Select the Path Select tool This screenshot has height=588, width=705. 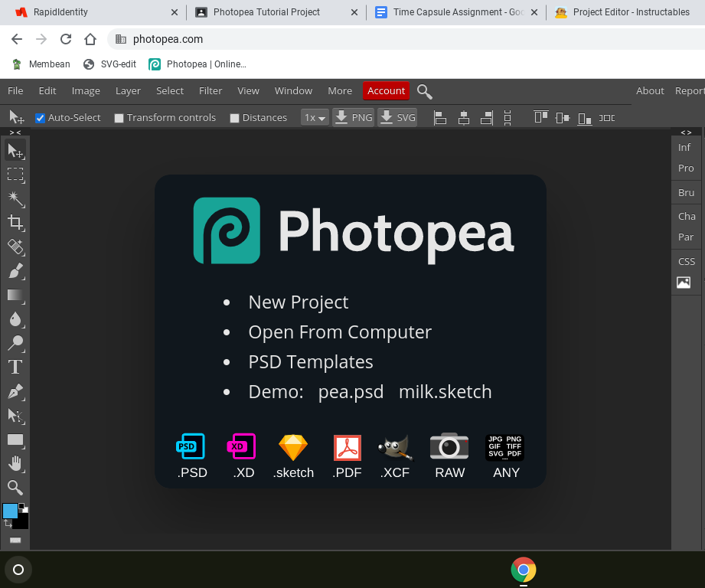tap(15, 416)
